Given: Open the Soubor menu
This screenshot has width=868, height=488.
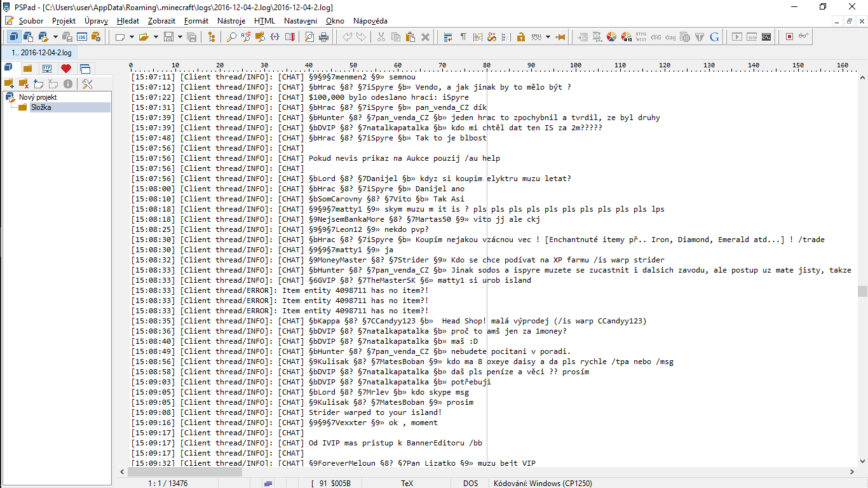Looking at the screenshot, I should [31, 21].
